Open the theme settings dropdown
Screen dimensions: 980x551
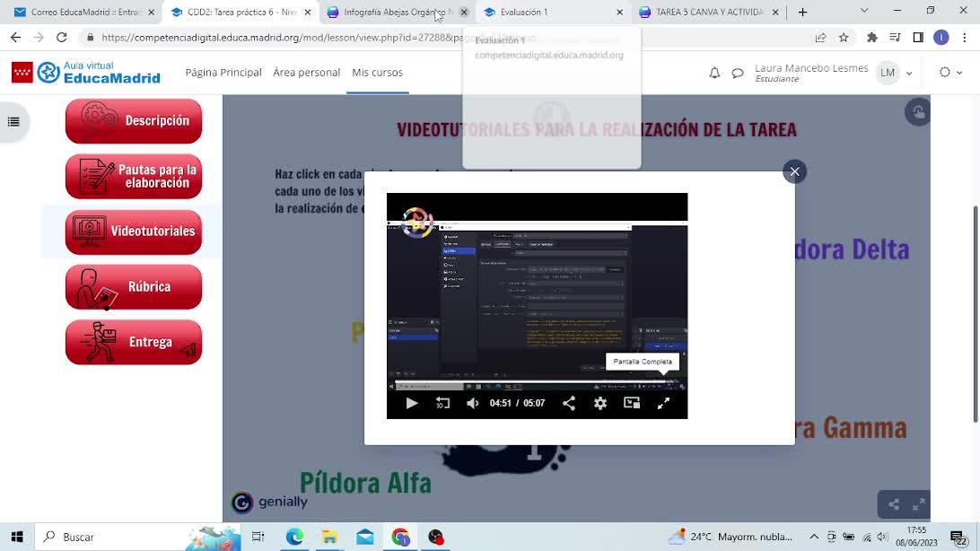coord(950,73)
